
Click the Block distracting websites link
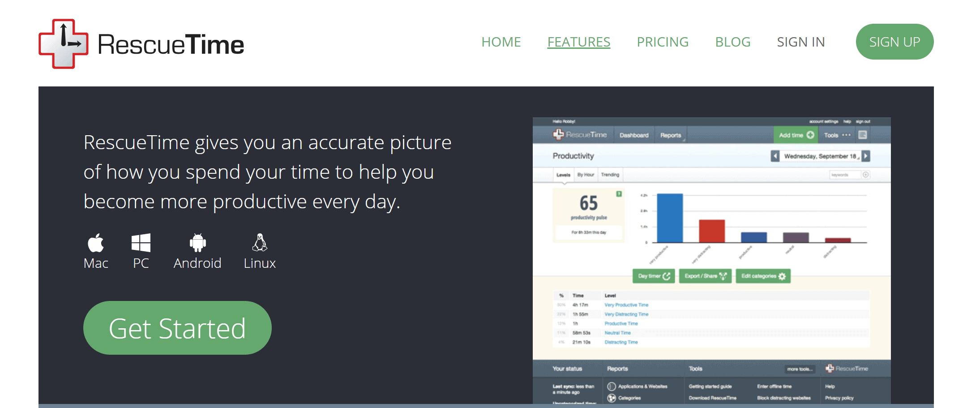[783, 398]
